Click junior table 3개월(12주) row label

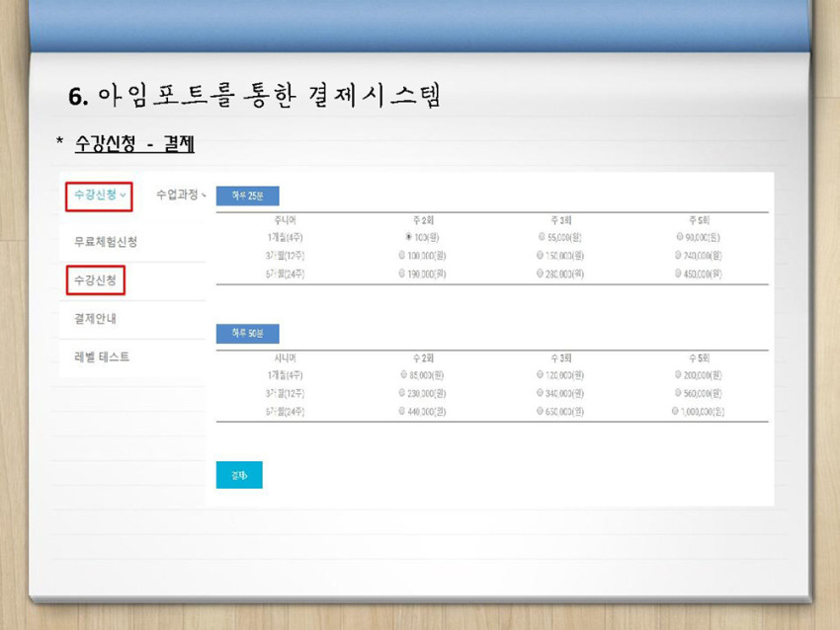(x=285, y=256)
